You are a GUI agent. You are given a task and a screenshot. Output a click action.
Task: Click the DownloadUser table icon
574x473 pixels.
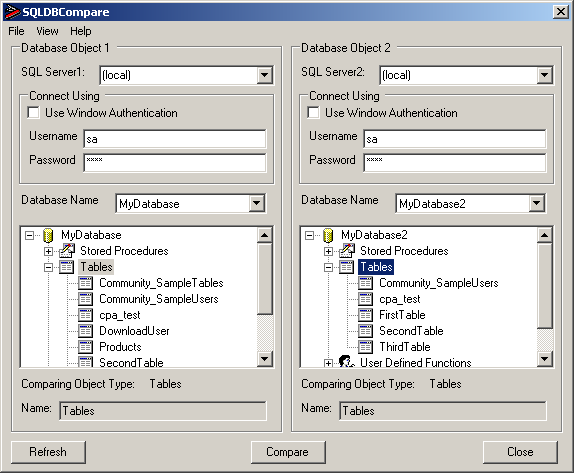pyautogui.click(x=86, y=331)
